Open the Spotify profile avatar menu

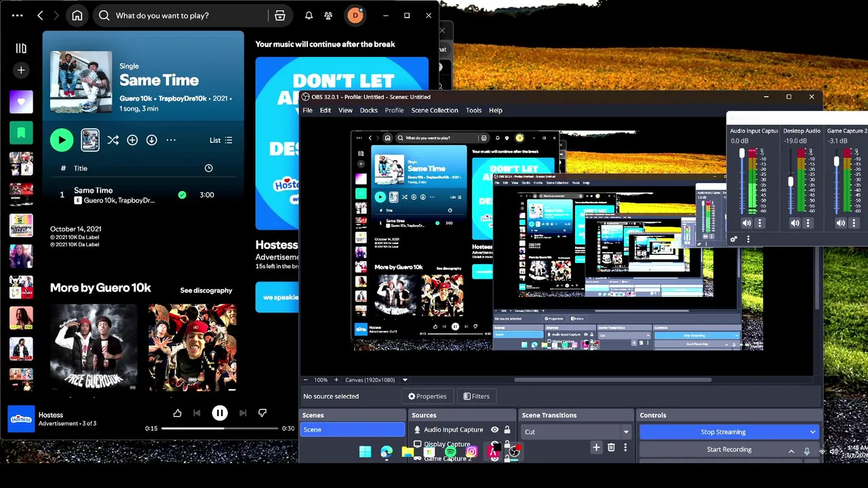click(x=355, y=15)
